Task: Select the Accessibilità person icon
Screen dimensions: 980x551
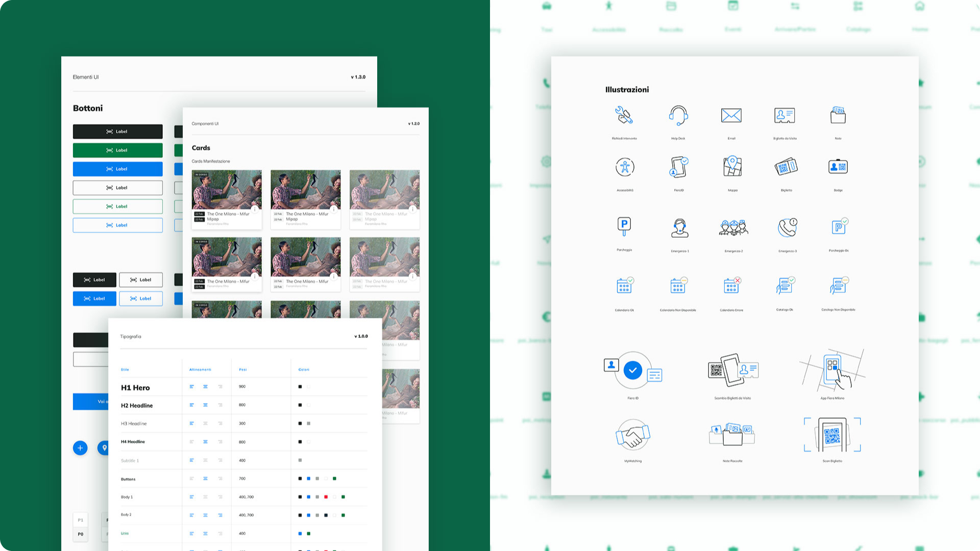Action: tap(625, 167)
